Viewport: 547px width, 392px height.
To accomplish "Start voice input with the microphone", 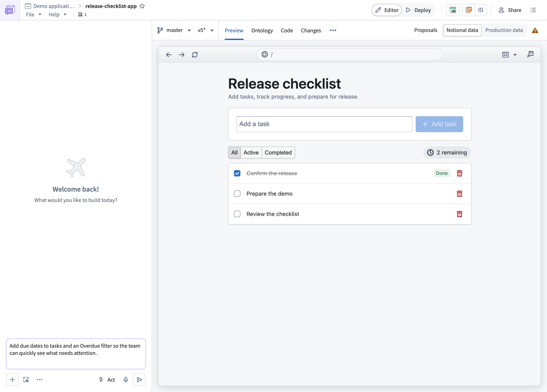I will pyautogui.click(x=126, y=380).
